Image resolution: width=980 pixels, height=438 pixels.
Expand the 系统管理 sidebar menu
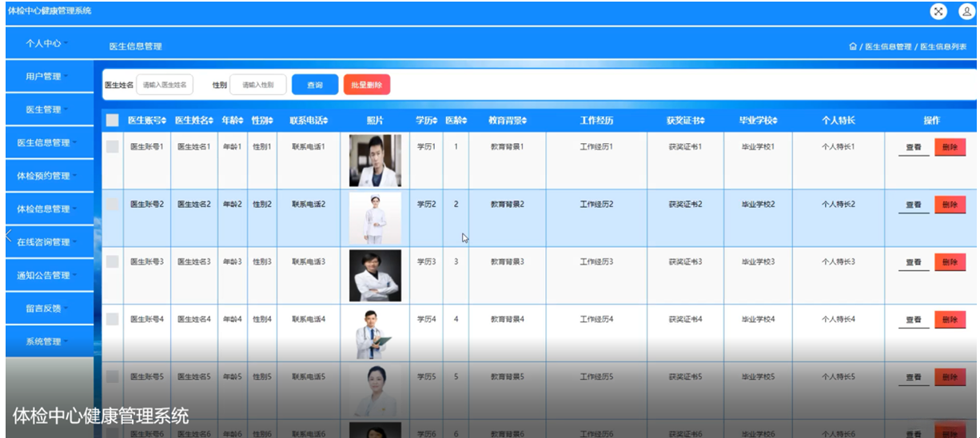click(x=48, y=342)
